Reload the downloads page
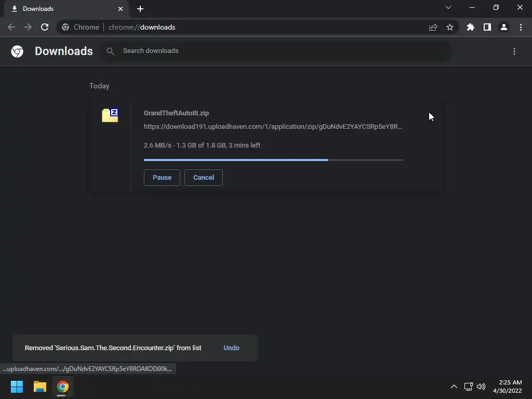Viewport: 532px width, 399px height. [x=45, y=27]
